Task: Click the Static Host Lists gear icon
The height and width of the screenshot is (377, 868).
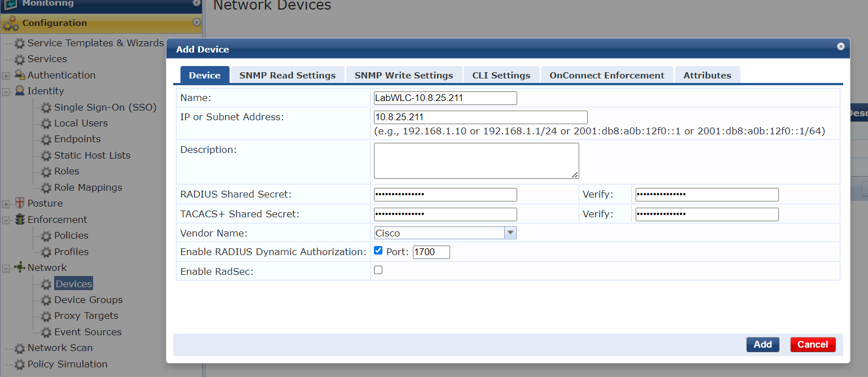Action: coord(46,155)
